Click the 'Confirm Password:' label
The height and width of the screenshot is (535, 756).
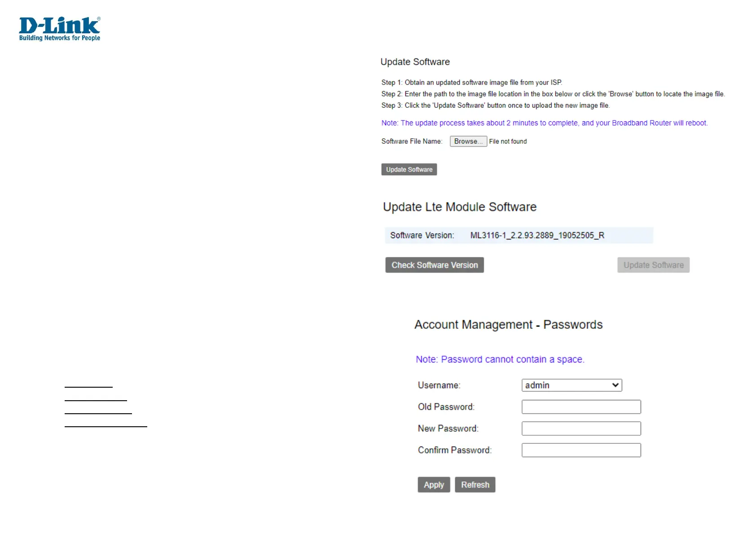click(455, 450)
